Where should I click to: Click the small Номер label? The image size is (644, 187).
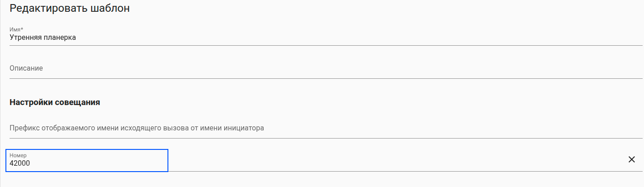[18, 155]
